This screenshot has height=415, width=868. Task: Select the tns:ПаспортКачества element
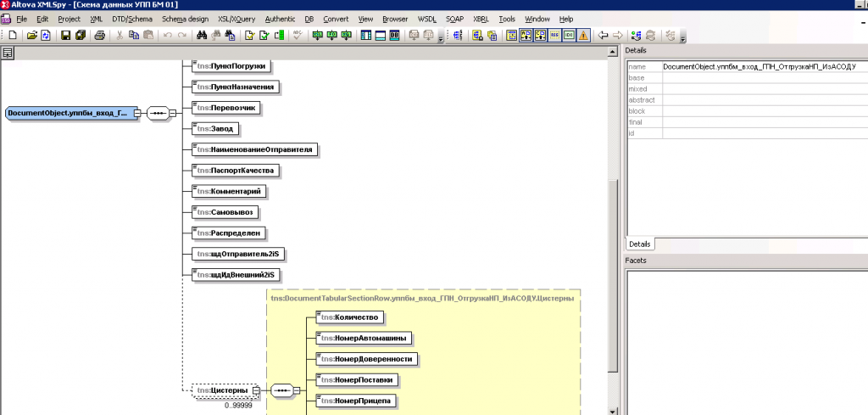[x=236, y=170]
